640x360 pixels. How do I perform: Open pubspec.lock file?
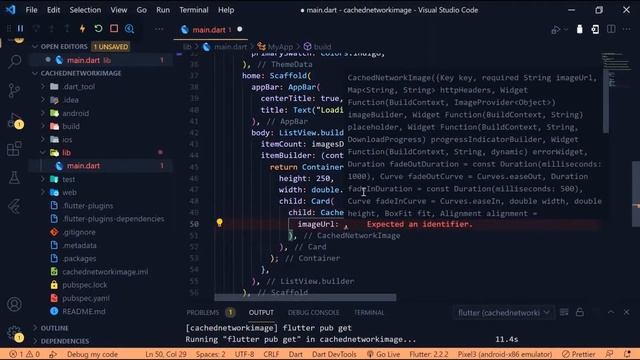[x=84, y=285]
